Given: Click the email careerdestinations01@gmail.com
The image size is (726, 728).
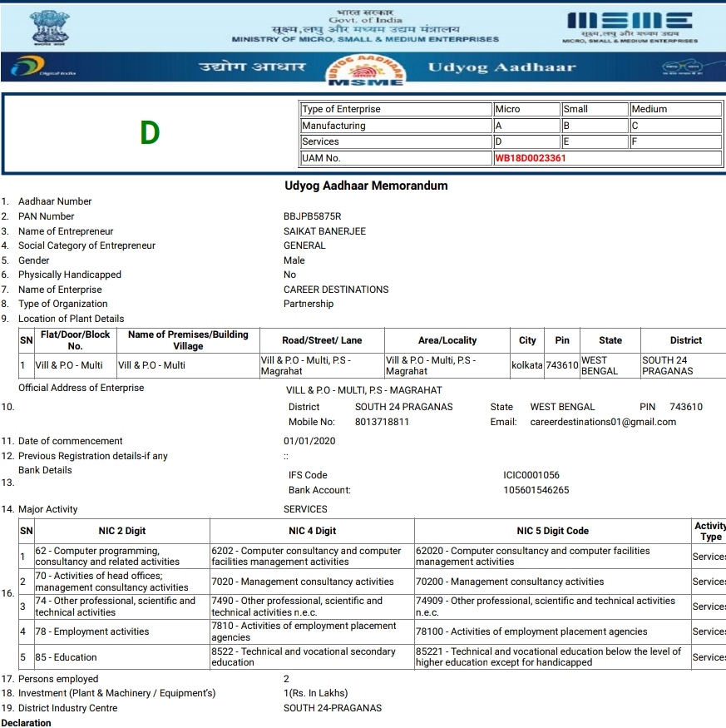Looking at the screenshot, I should [x=603, y=422].
